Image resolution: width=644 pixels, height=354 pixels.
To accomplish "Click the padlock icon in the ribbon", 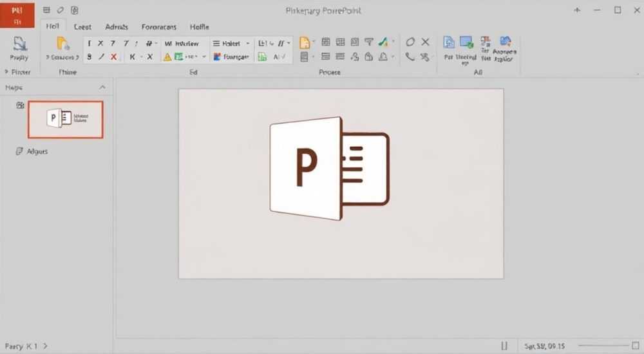I will (x=369, y=57).
